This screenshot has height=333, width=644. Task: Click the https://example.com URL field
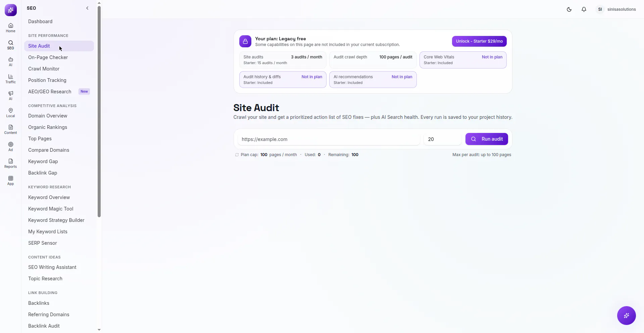329,139
